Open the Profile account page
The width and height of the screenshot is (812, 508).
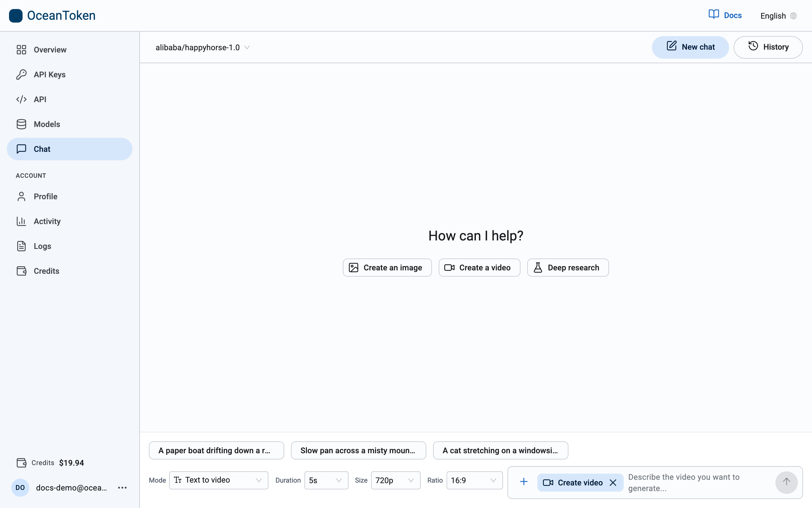[69, 196]
